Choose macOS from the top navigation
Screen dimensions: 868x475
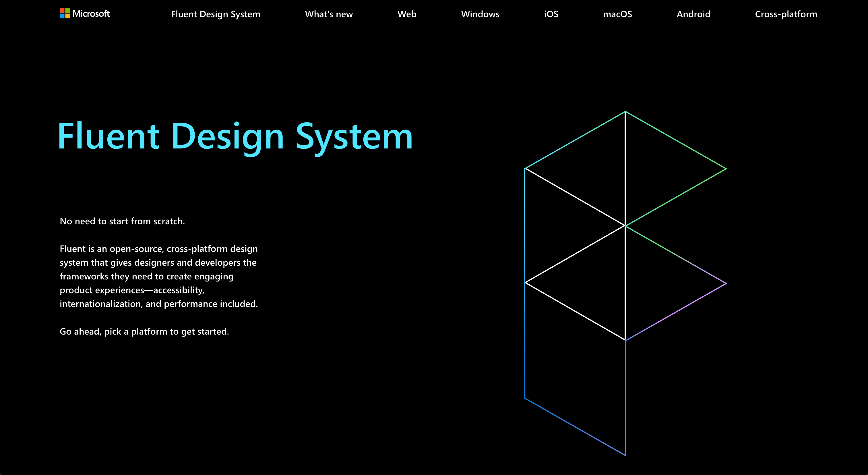tap(617, 14)
